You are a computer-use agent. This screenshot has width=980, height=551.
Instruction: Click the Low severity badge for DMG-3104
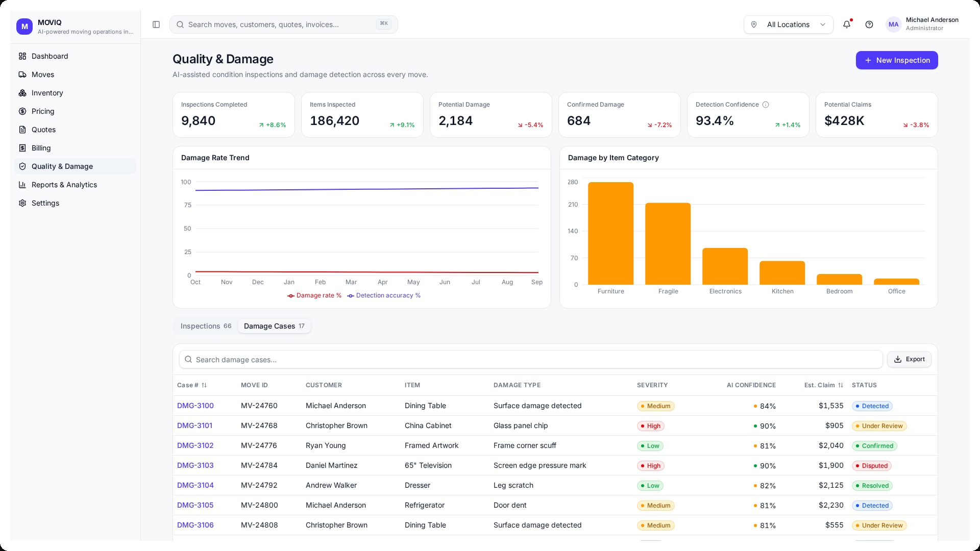pyautogui.click(x=650, y=486)
